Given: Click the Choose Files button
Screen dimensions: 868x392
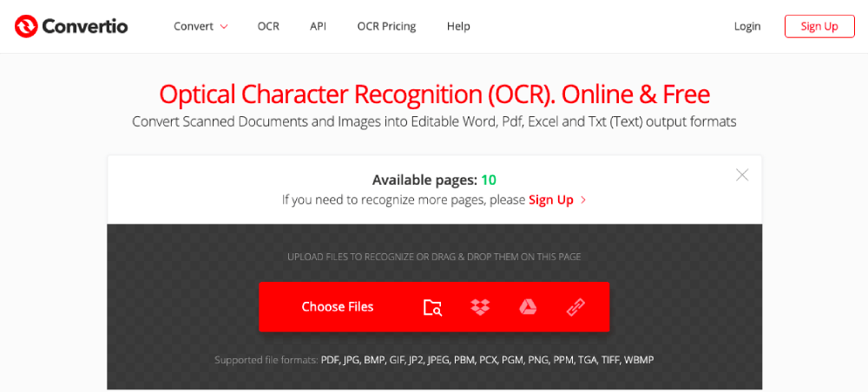Looking at the screenshot, I should pyautogui.click(x=338, y=307).
